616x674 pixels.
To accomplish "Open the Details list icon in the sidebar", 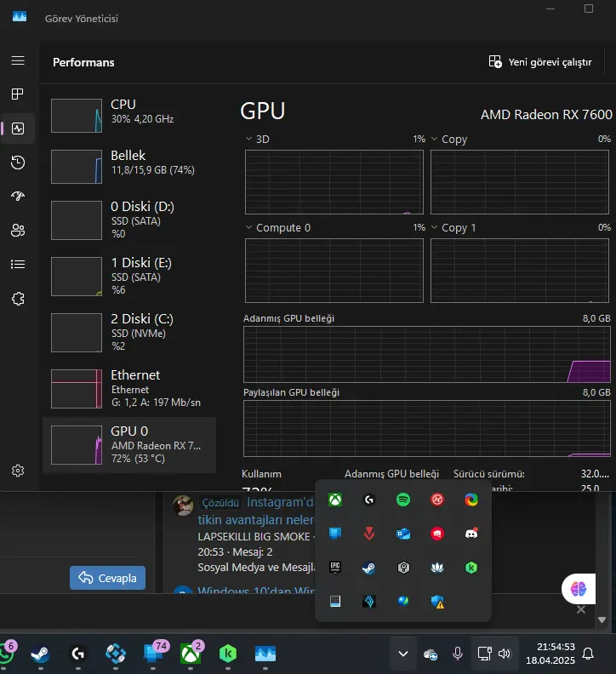I will [18, 264].
